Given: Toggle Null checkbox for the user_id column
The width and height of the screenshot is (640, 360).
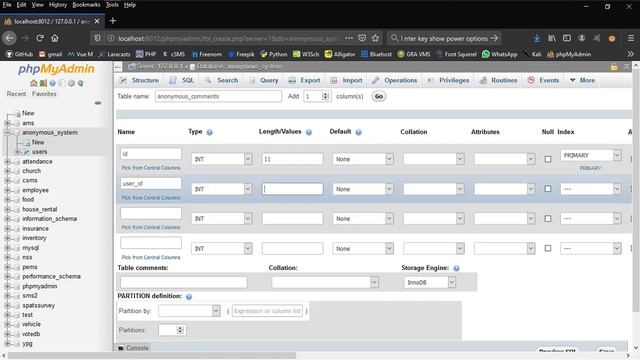Looking at the screenshot, I should click(x=548, y=189).
